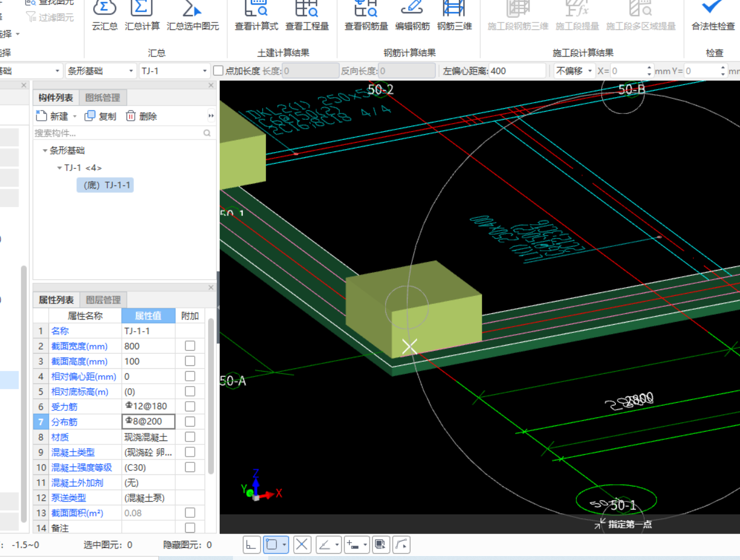
Task: Close the 构件列表 panel with X
Action: (x=211, y=85)
